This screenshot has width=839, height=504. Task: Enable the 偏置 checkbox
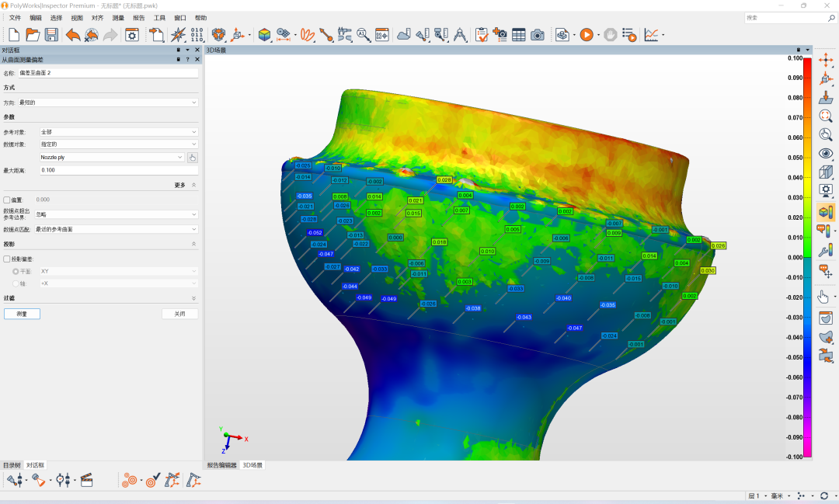tap(8, 200)
